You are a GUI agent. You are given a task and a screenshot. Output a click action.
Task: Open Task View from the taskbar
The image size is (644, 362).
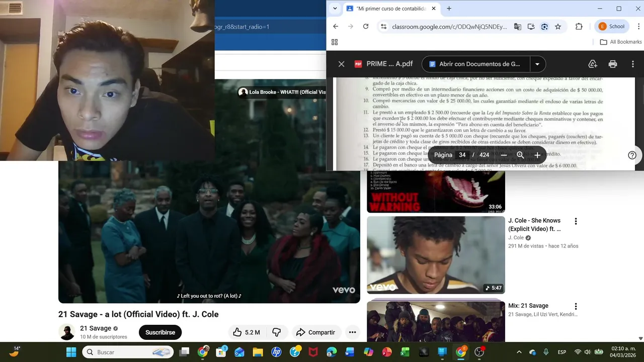coord(184,352)
